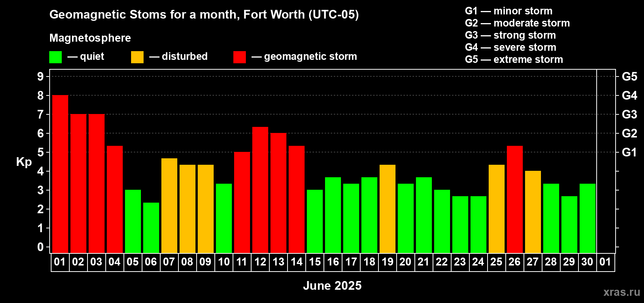Viewport: 644px width, 303px height.
Task: Click the 'June 2025' month label
Action: pyautogui.click(x=332, y=286)
